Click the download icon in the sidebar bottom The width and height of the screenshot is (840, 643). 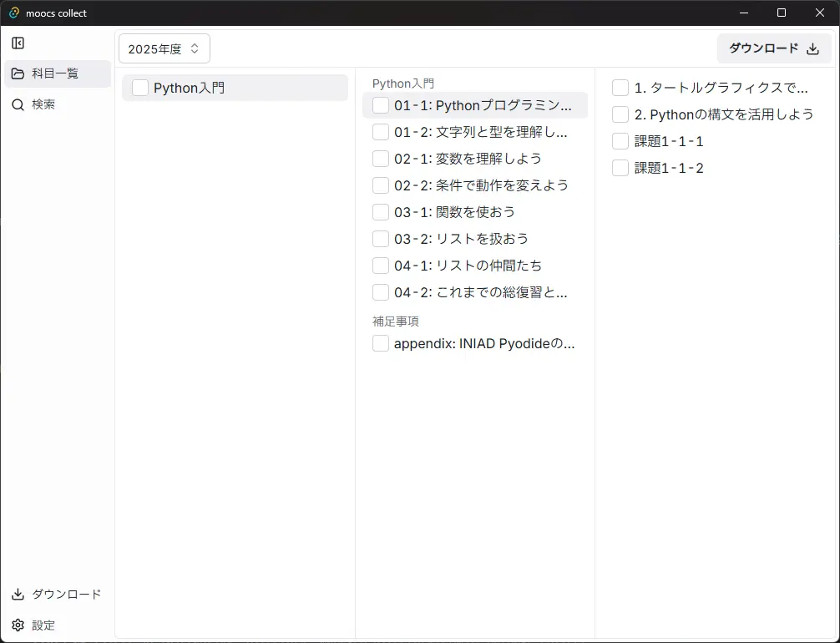coord(18,595)
